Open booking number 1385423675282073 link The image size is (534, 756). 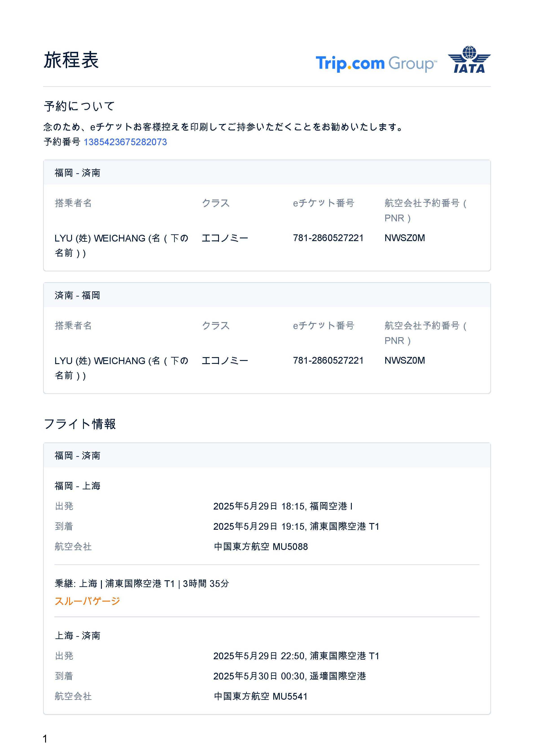point(125,142)
